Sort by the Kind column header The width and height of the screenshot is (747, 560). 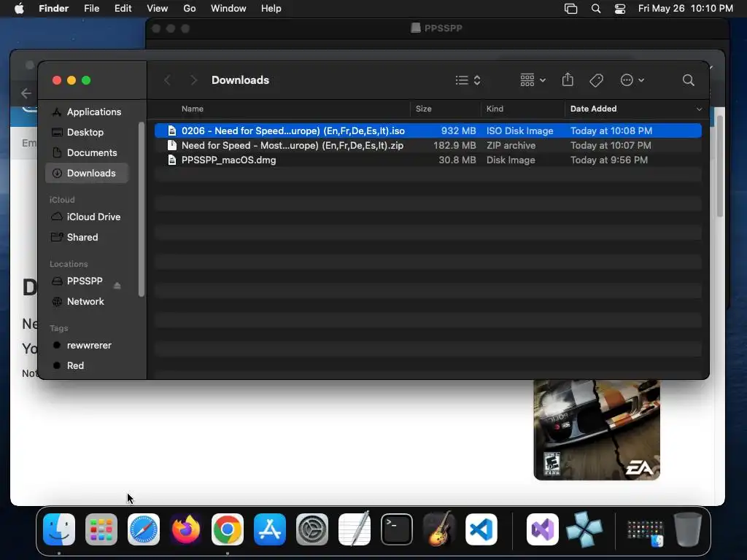(495, 109)
